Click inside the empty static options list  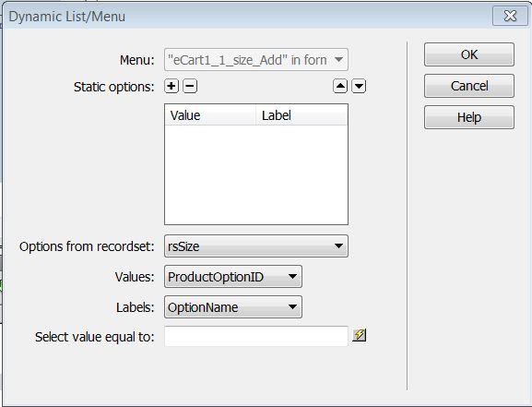tap(256, 174)
